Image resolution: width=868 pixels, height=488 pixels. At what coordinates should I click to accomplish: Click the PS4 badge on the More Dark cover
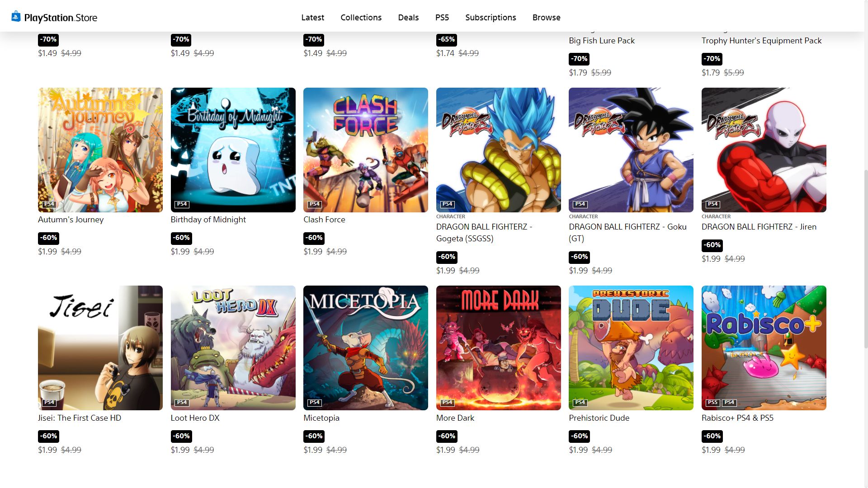[x=448, y=403]
